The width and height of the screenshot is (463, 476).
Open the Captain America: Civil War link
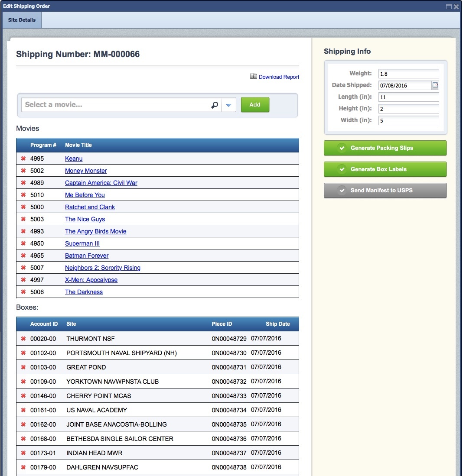point(101,183)
